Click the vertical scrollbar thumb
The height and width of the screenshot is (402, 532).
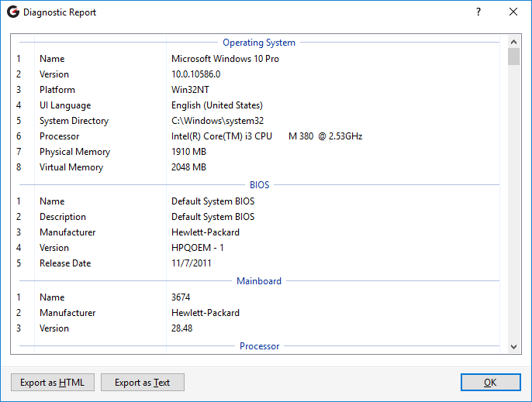pos(513,57)
